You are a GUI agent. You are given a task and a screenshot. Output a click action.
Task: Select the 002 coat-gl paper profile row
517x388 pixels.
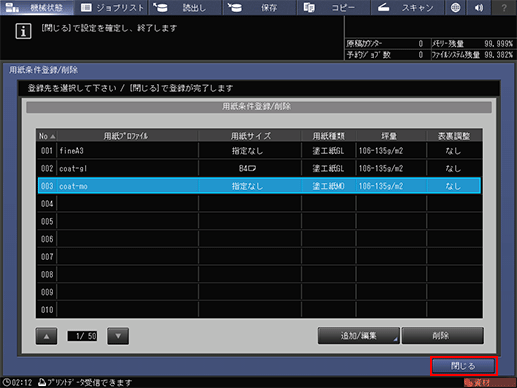tap(259, 168)
